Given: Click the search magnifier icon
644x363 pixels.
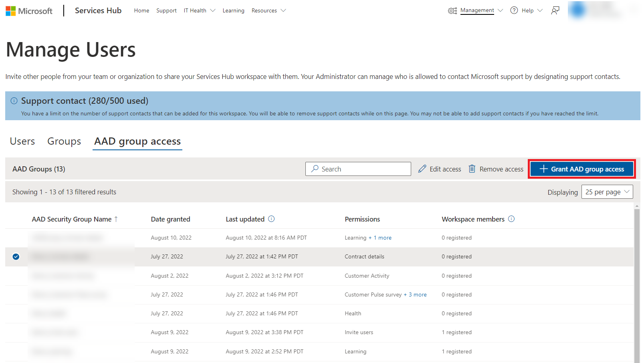Looking at the screenshot, I should [315, 169].
